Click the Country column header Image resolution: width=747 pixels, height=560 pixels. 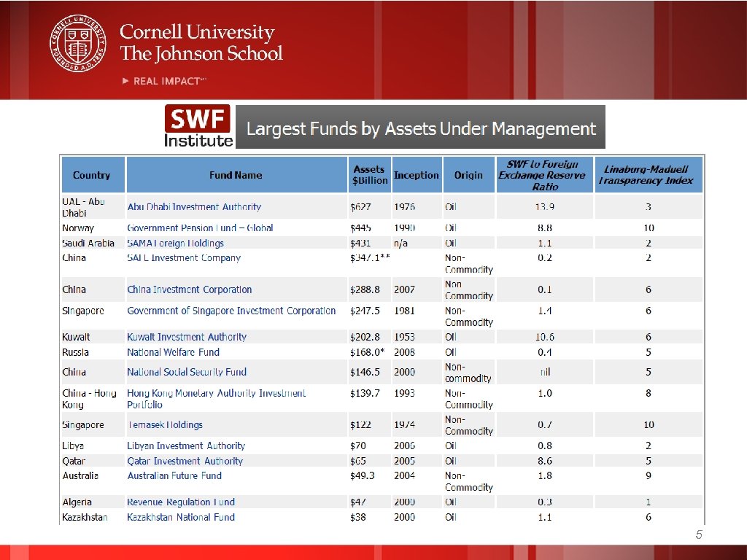(93, 175)
